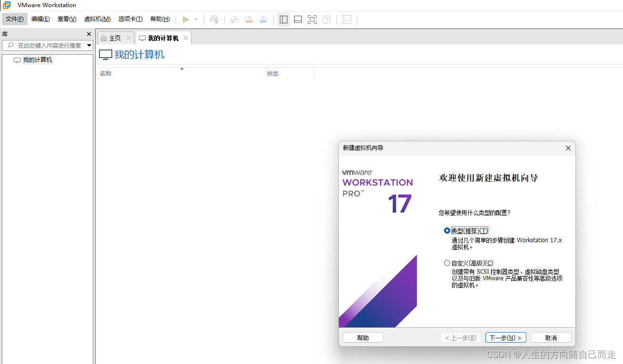
Task: Open the 帮助(H) menu
Action: pyautogui.click(x=160, y=19)
